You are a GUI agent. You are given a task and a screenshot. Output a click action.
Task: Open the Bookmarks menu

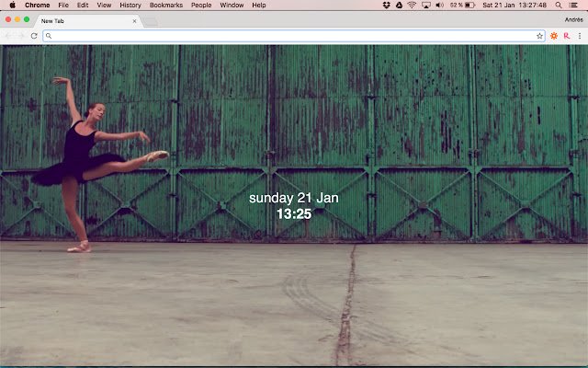coord(166,5)
